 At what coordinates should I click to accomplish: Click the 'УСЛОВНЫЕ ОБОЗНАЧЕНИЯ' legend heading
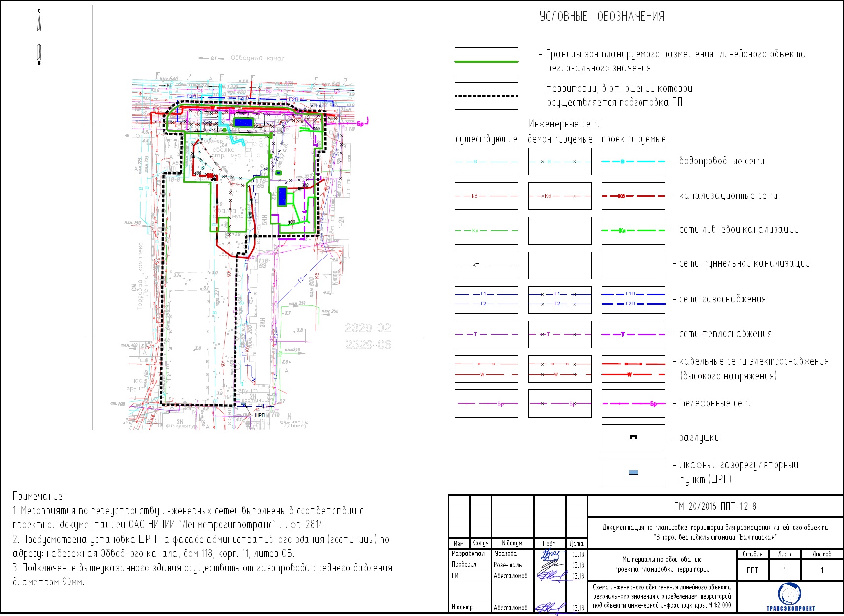[x=602, y=17]
